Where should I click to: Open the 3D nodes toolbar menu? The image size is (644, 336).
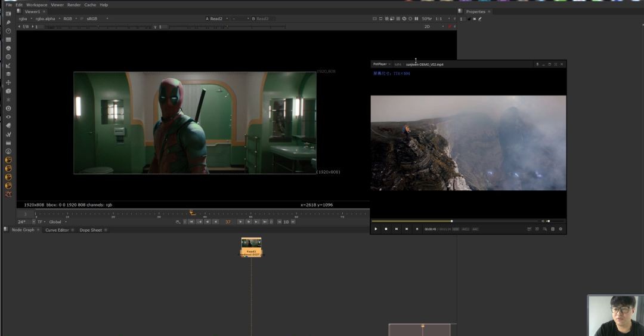pyautogui.click(x=8, y=91)
